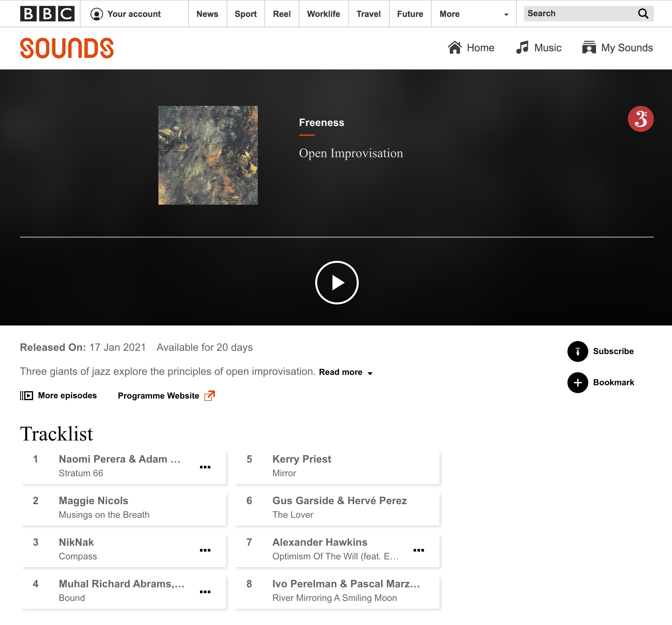
Task: Click the search magnifier icon
Action: pyautogui.click(x=643, y=14)
